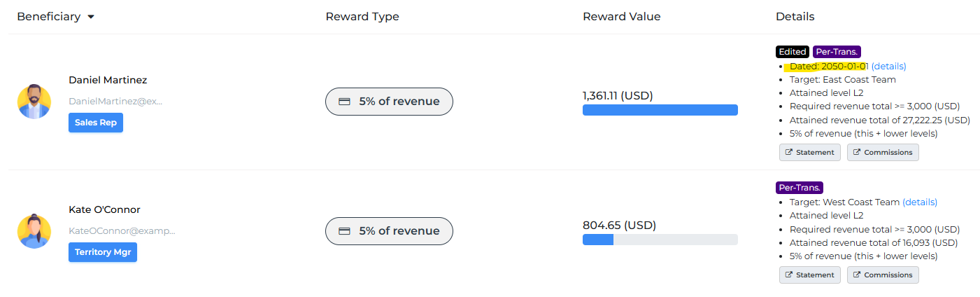This screenshot has width=980, height=297.
Task: Open Daniel Martinez's Statement
Action: click(x=810, y=152)
